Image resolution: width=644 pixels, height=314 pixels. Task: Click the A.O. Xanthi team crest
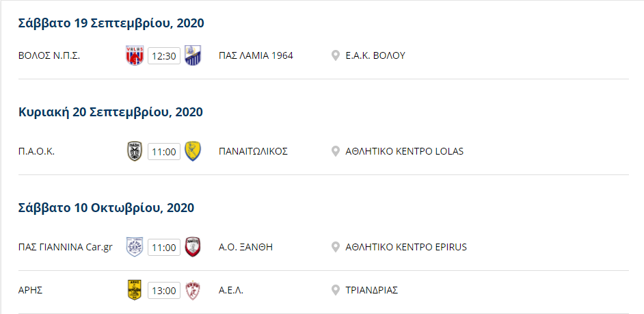coord(193,248)
